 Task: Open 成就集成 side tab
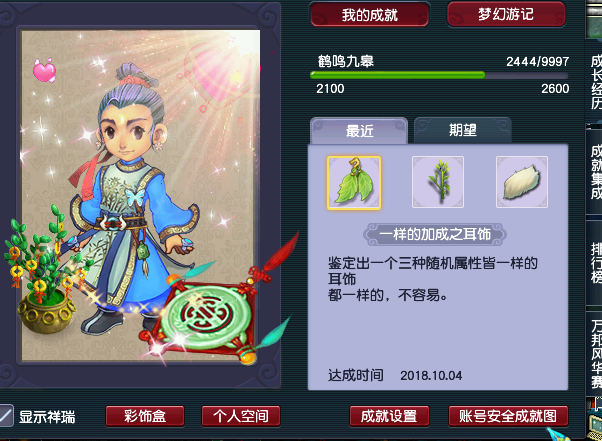click(x=595, y=172)
